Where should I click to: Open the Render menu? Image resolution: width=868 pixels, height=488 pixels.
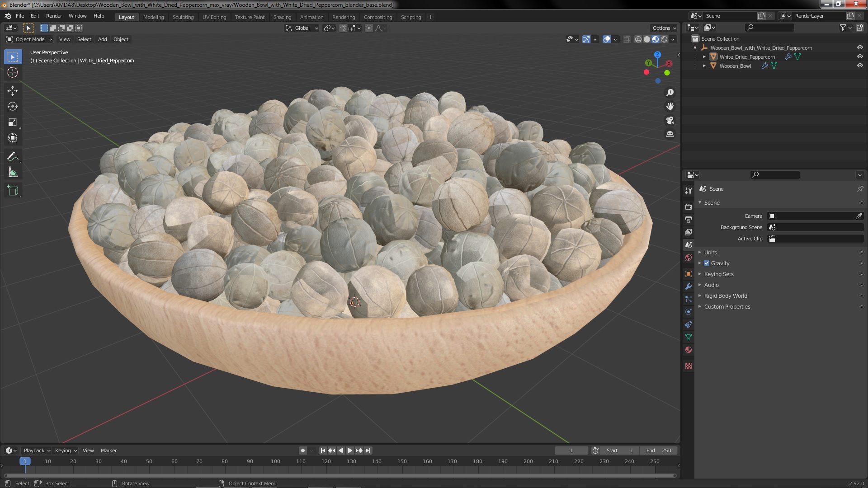54,16
